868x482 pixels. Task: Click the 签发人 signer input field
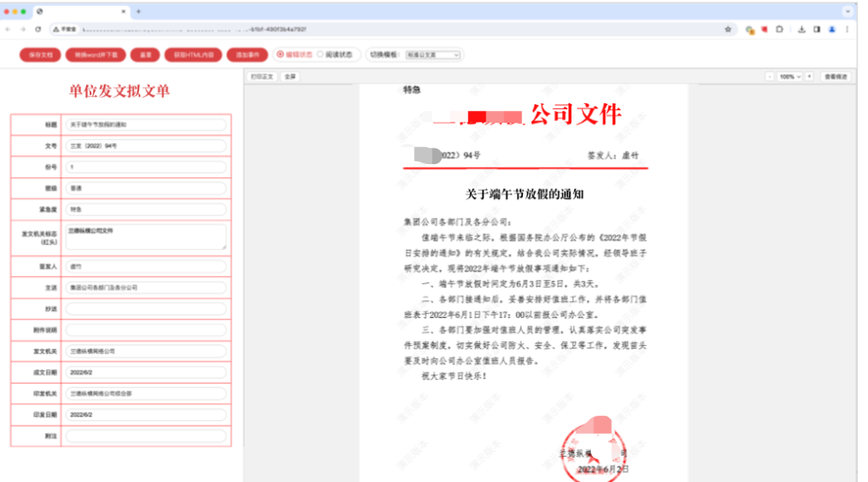[146, 266]
